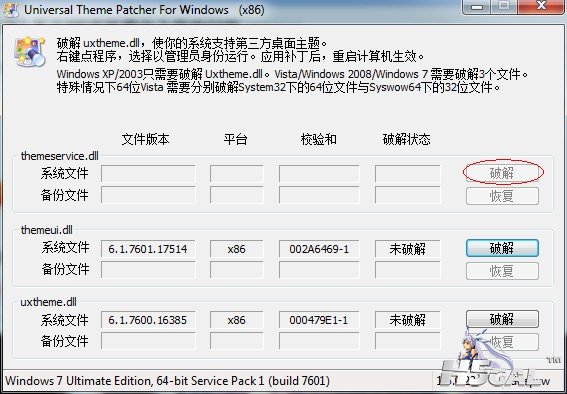This screenshot has height=394, width=567.
Task: Click the Windows 7 Ultimate Edition status bar text
Action: click(167, 381)
